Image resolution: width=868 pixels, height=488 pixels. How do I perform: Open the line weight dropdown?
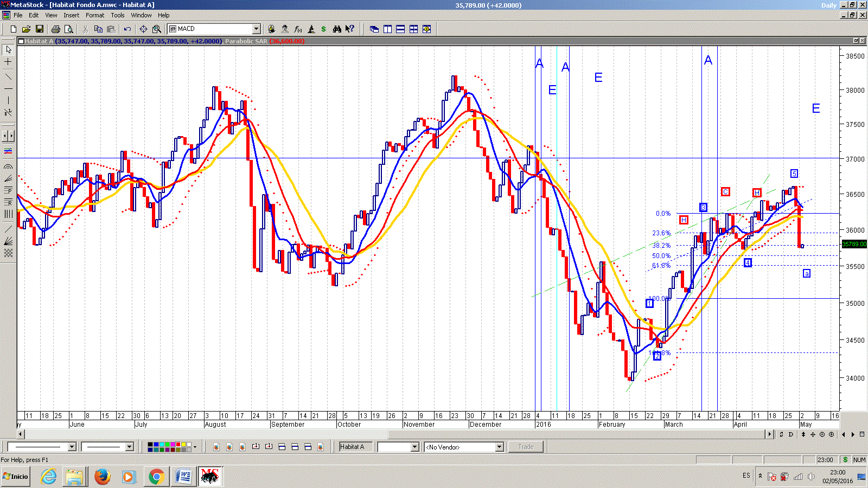pyautogui.click(x=129, y=447)
